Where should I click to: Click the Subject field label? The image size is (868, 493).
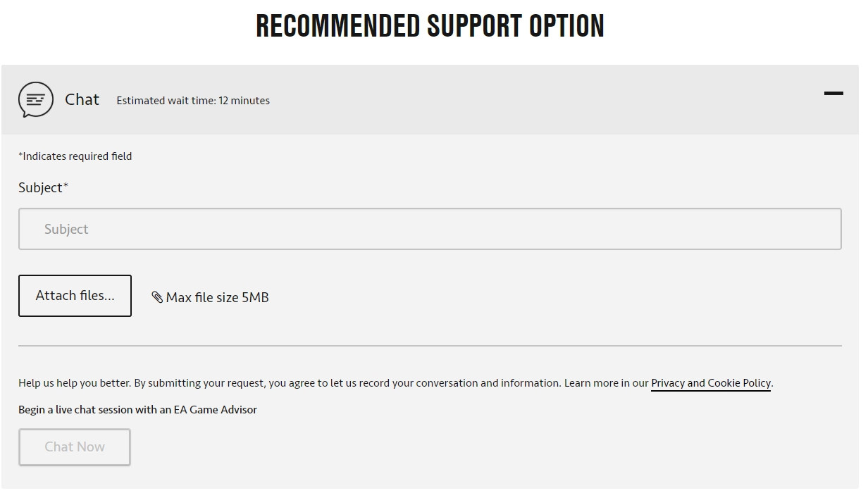tap(40, 187)
